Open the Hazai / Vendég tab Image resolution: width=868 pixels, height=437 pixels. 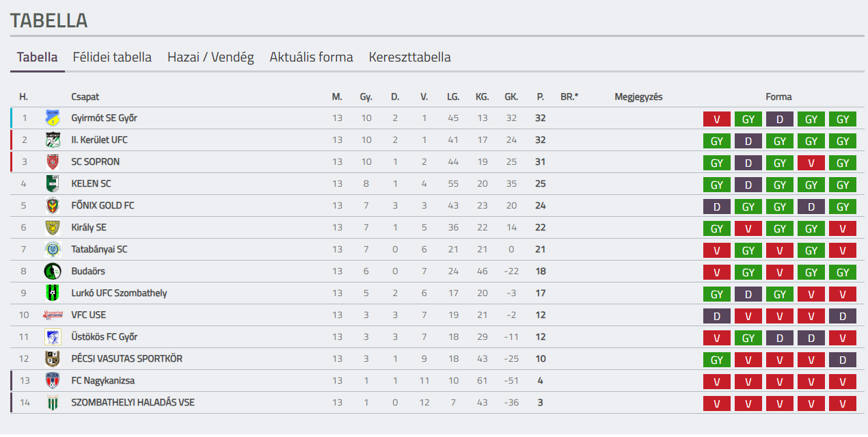tap(211, 57)
